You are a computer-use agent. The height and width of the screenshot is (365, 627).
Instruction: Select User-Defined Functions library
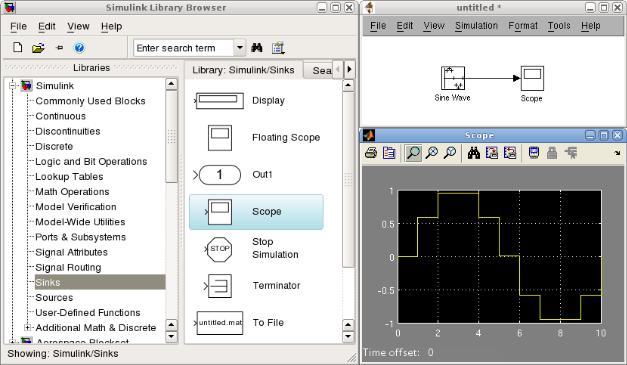[x=88, y=313]
